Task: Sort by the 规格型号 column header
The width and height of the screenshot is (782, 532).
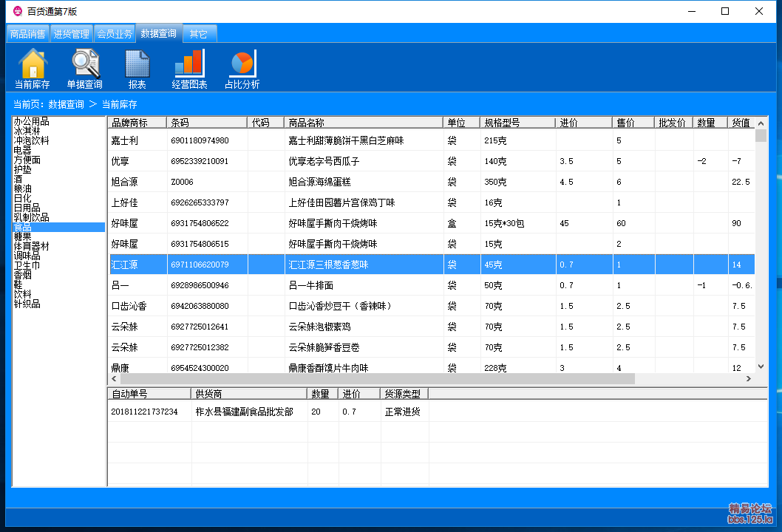Action: [517, 123]
